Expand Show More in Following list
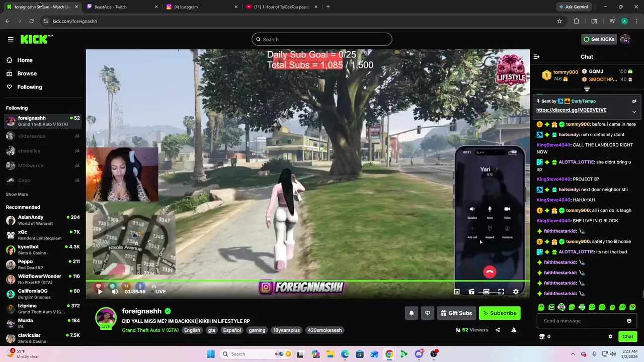 (x=17, y=194)
